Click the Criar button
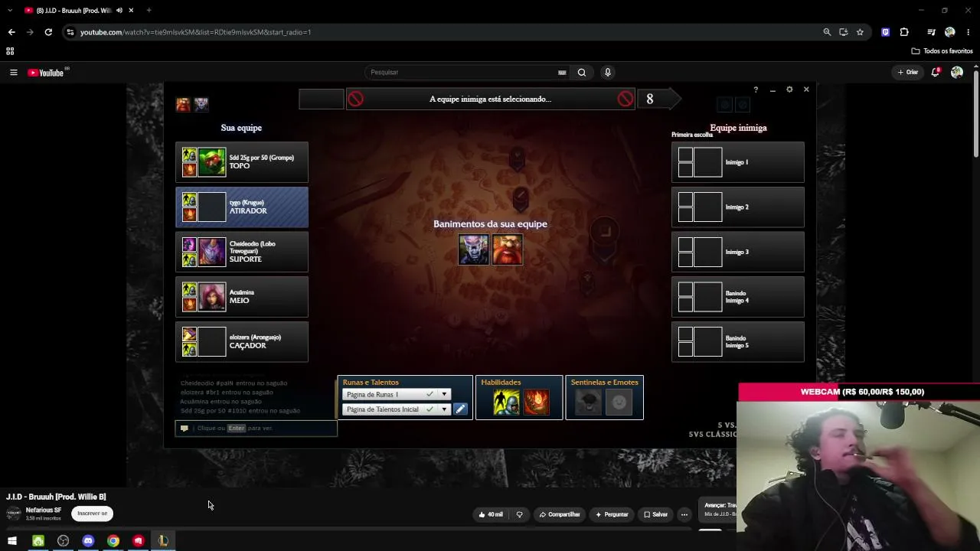980x551 pixels. click(908, 72)
